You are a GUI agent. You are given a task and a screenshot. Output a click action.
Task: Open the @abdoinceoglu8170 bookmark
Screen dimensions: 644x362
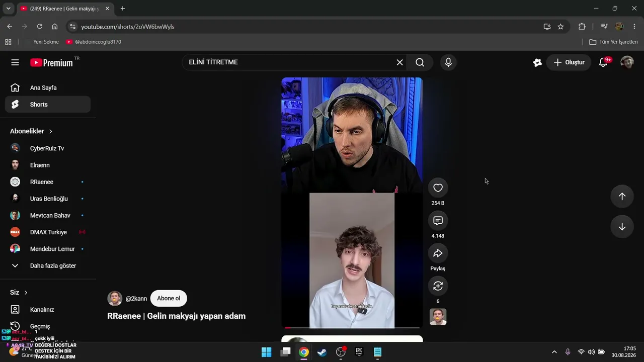94,42
